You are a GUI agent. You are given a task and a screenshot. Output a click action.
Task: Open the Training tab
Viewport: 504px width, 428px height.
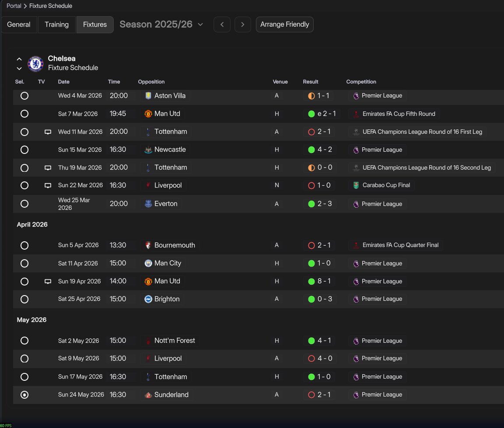[56, 24]
